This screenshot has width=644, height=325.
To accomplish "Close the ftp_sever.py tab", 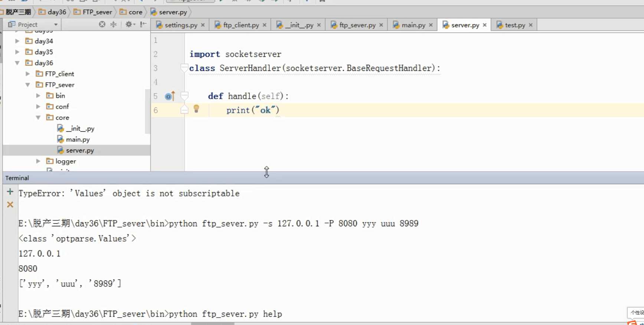I will (381, 25).
